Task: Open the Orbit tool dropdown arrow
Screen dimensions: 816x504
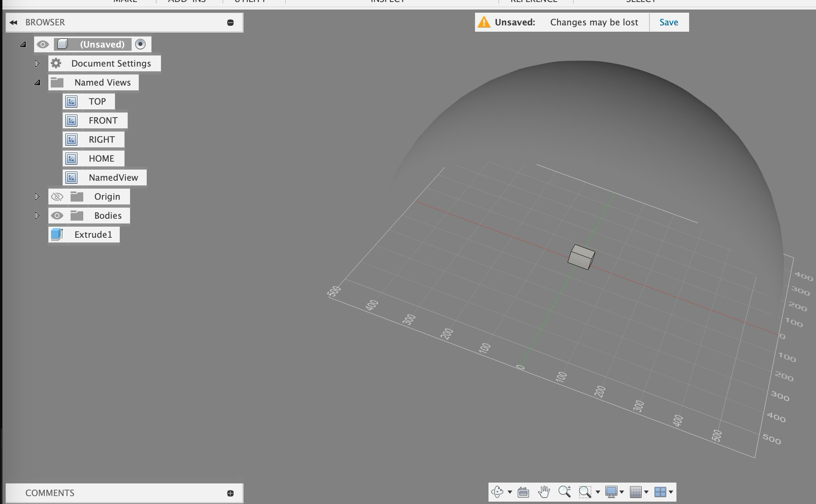Action: tap(510, 492)
